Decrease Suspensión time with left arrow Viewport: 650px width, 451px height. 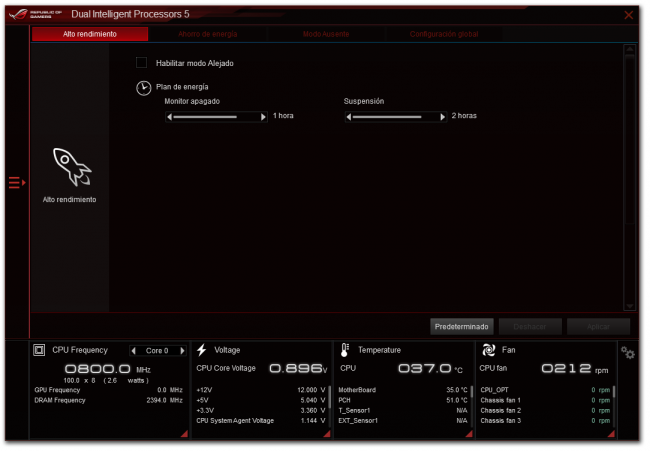coord(349,117)
